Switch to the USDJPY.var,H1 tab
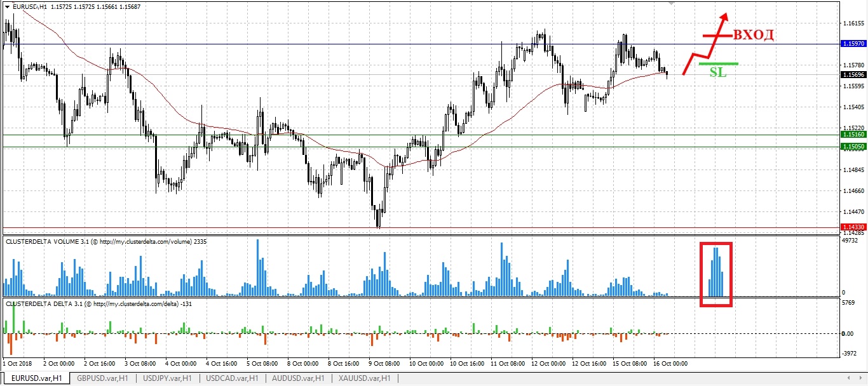Viewport: 868px width, 386px height. (167, 378)
